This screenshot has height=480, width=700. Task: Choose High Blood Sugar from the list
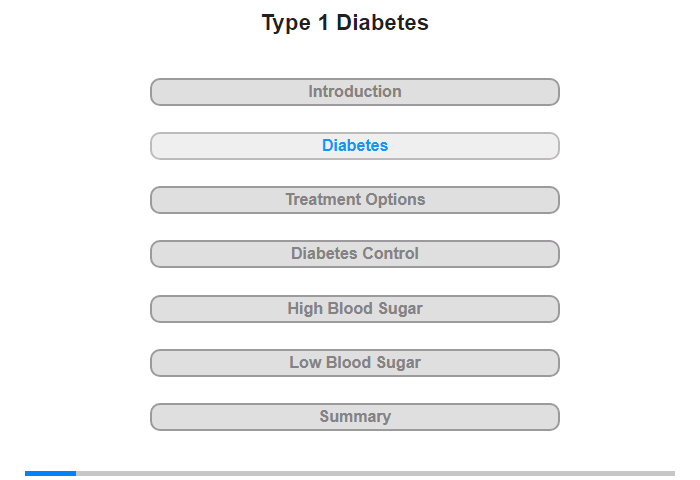tap(354, 309)
